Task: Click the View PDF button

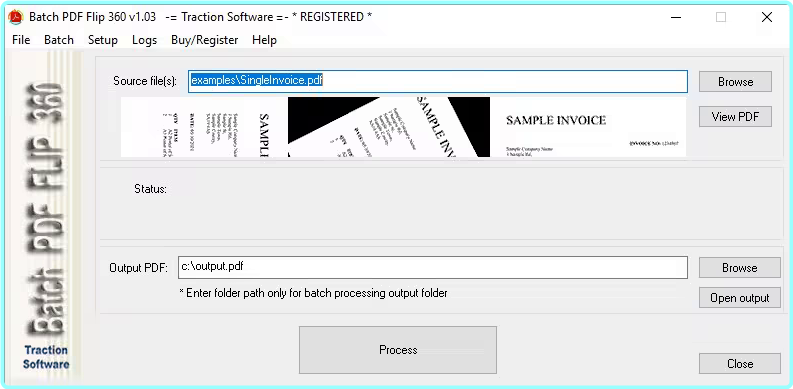Action: (x=735, y=117)
